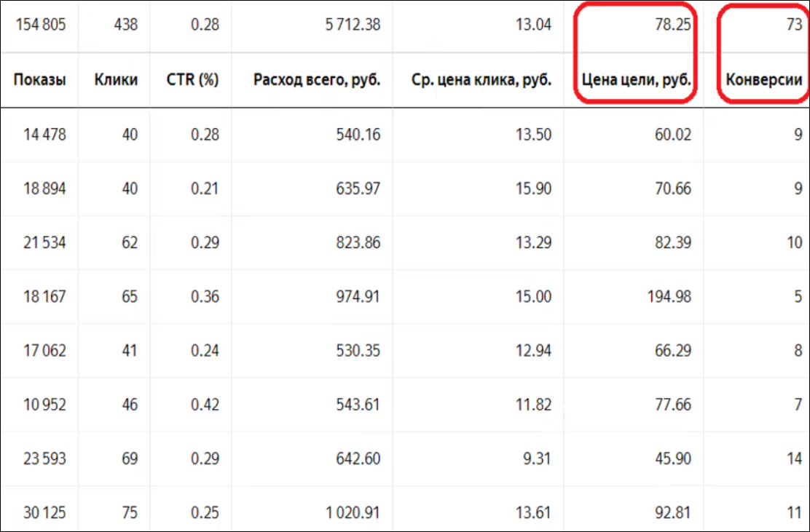810x532 pixels.
Task: Click the Конверсии column header
Action: (764, 80)
